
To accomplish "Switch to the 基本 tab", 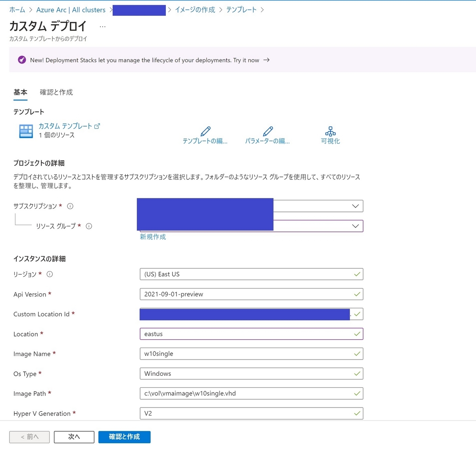I will point(20,92).
